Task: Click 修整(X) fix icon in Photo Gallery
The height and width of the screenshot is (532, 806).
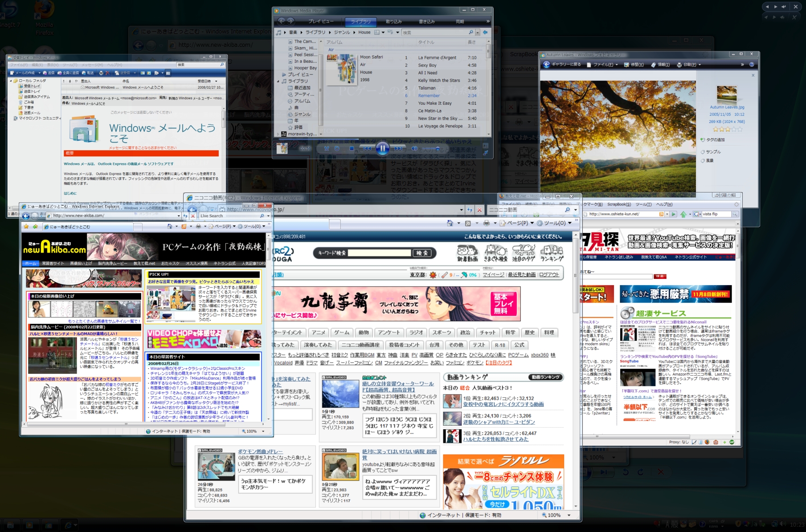Action: click(x=634, y=65)
